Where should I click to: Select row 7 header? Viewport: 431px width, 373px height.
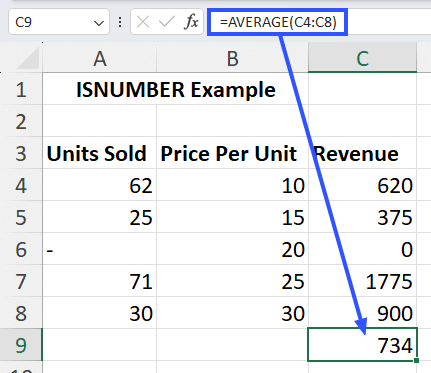pos(21,281)
